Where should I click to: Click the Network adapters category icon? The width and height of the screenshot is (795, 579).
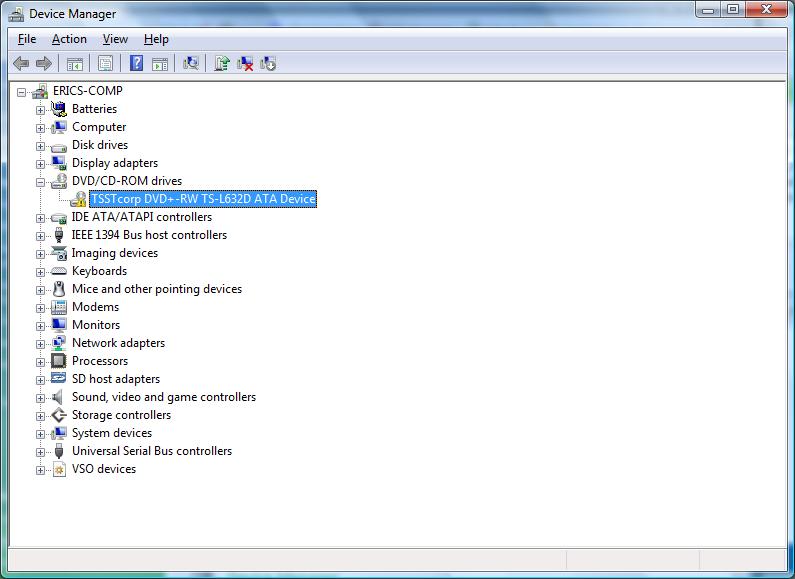pos(59,343)
